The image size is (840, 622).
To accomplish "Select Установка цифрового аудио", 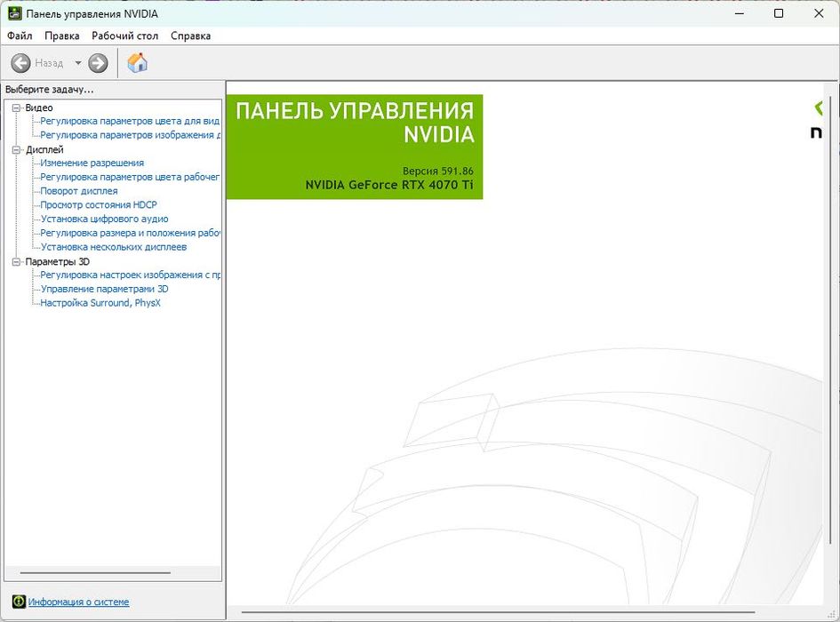I will pos(105,219).
